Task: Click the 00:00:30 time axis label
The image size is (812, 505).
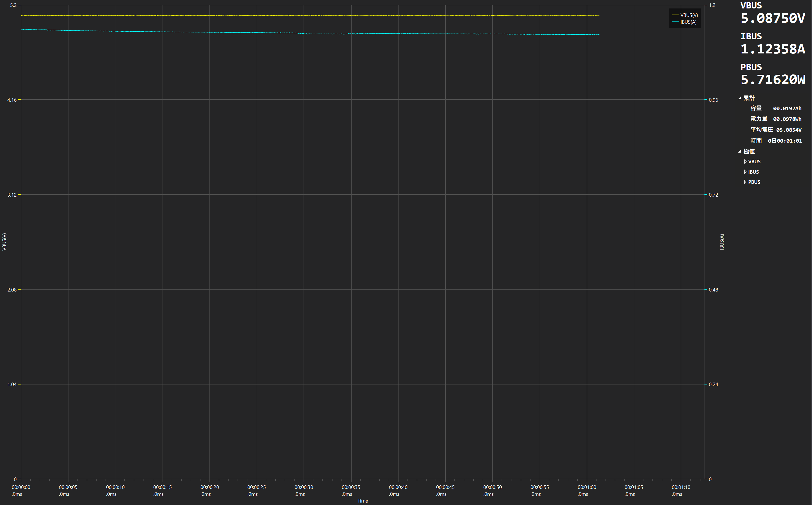Action: point(304,491)
